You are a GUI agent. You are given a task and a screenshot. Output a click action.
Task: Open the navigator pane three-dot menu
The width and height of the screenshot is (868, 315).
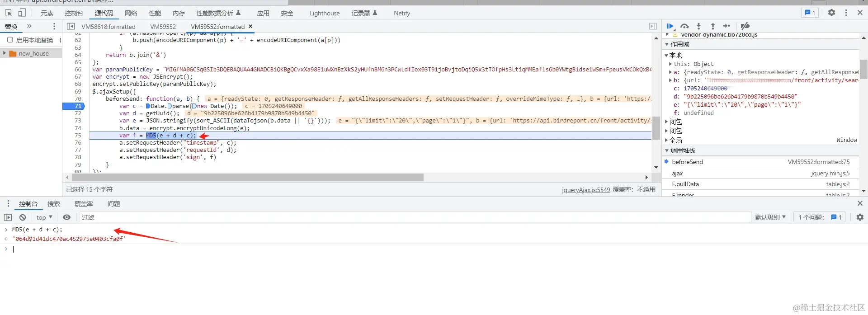54,26
